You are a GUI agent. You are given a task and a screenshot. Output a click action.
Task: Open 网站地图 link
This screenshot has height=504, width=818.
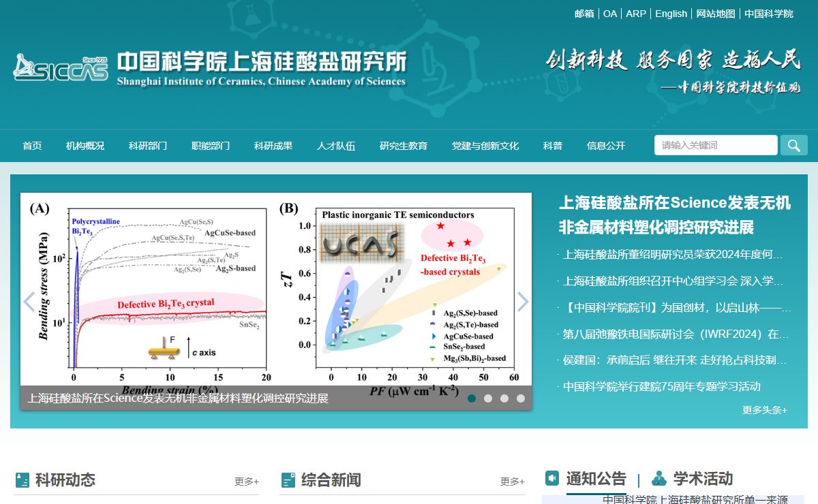point(716,14)
